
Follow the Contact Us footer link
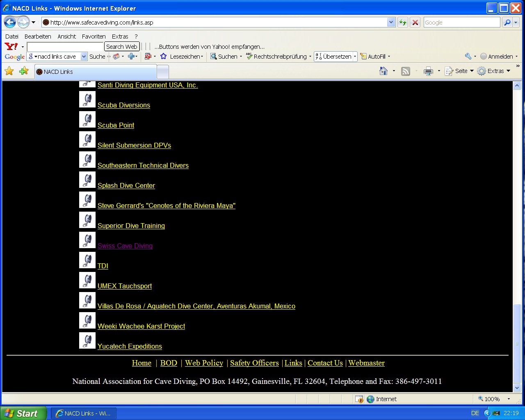tap(325, 363)
